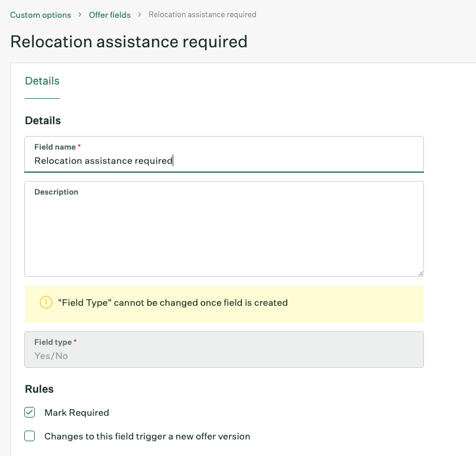Viewport: 476px width, 456px height.
Task: Go back to Offer fields breadcrumb
Action: coord(109,15)
